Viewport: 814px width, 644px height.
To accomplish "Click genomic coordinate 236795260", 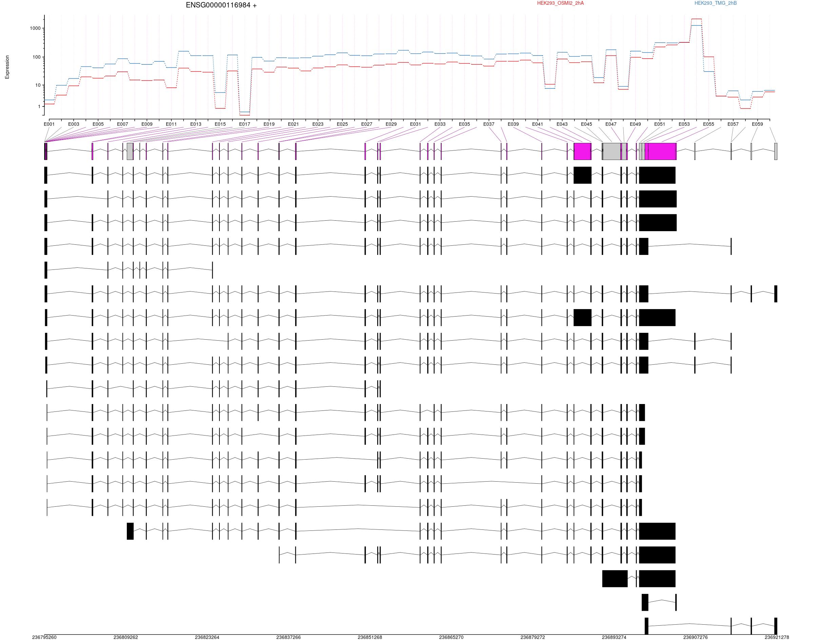I will click(44, 637).
